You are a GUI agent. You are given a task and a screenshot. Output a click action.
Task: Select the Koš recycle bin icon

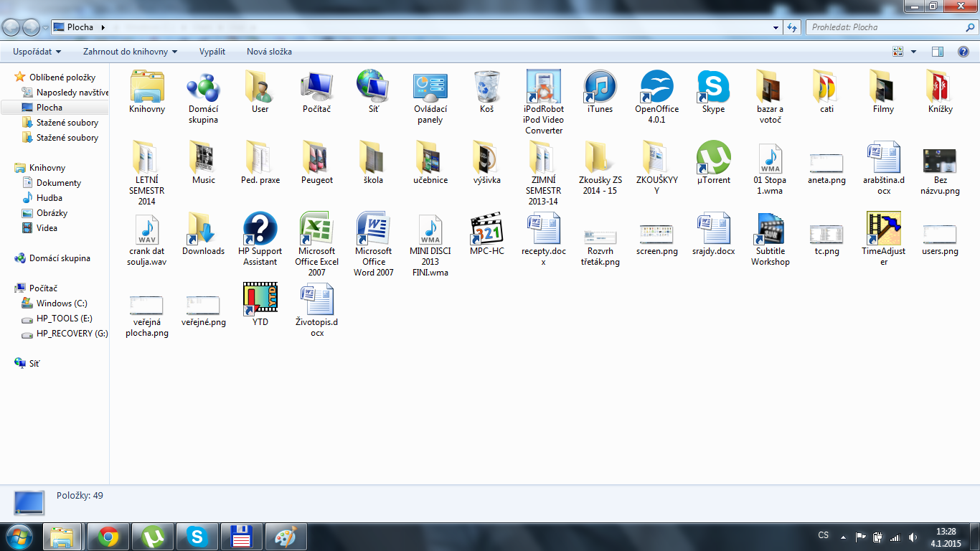[487, 87]
